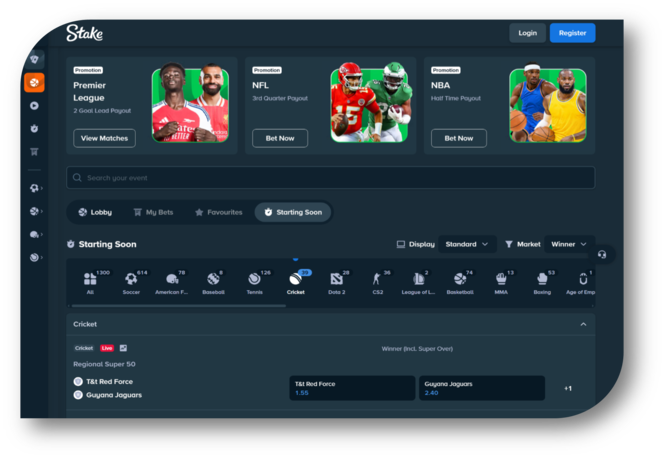Collapse the Cricket section
The image size is (665, 458).
tap(583, 324)
